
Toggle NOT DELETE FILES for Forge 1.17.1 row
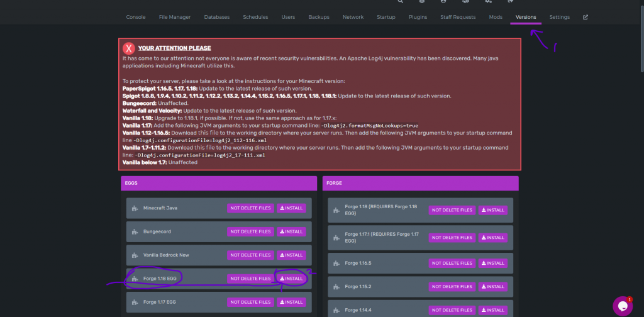452,238
